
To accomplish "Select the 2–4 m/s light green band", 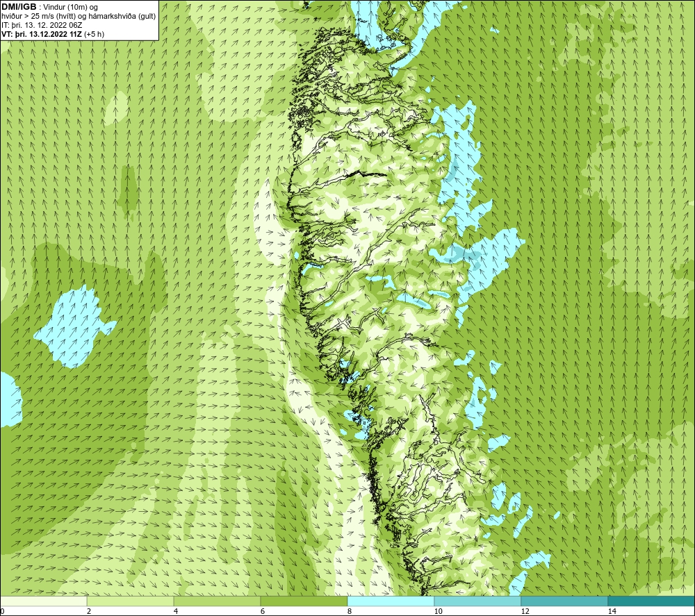I will tap(131, 601).
